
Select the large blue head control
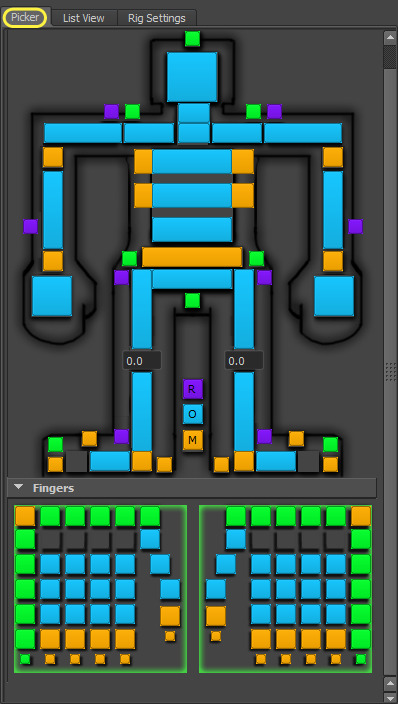(x=192, y=77)
